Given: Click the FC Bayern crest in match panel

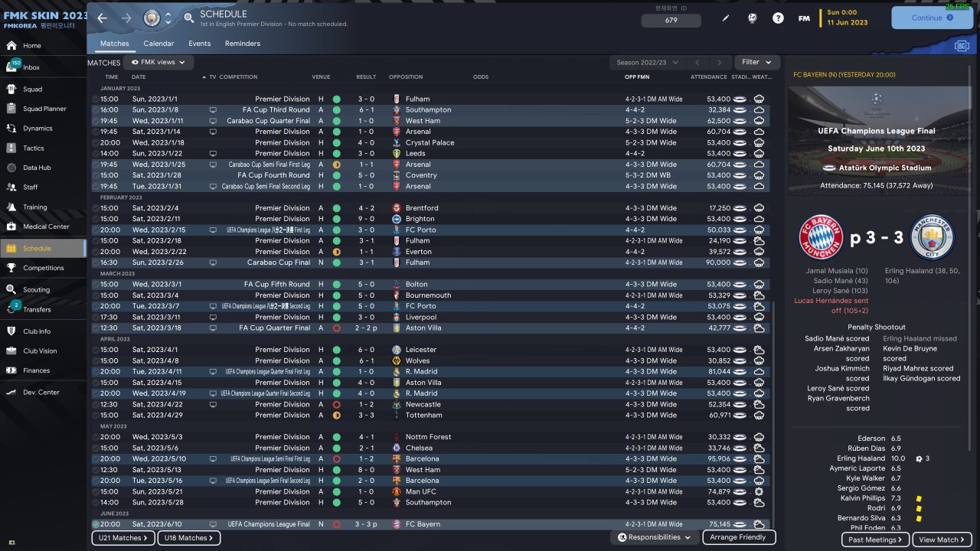Looking at the screenshot, I should [x=821, y=237].
